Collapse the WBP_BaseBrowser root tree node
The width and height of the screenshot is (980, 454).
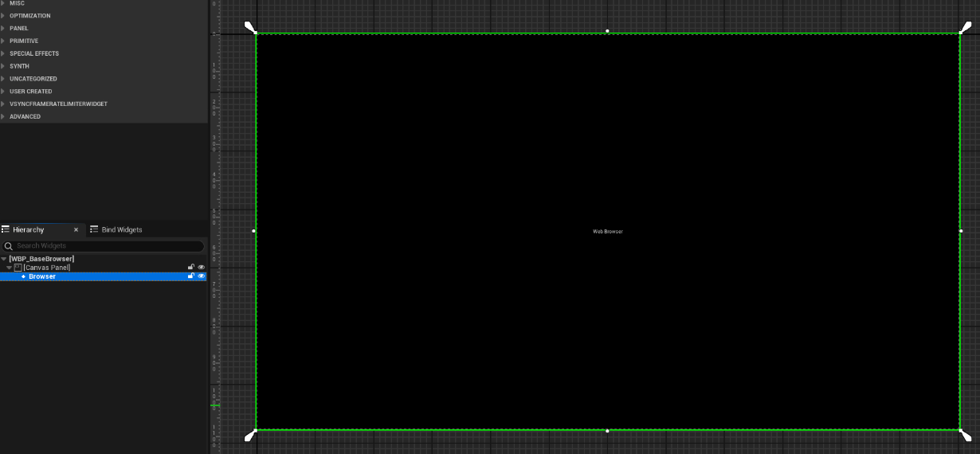pos(4,259)
